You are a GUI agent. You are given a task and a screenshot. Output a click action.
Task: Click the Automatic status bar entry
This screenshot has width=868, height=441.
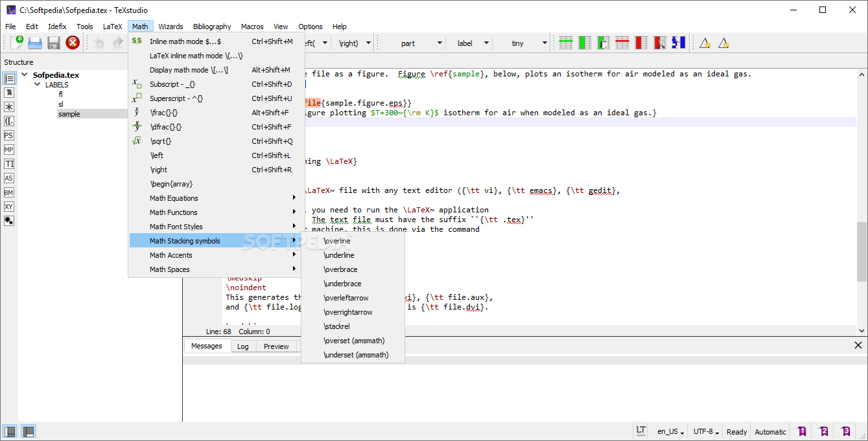[770, 432]
